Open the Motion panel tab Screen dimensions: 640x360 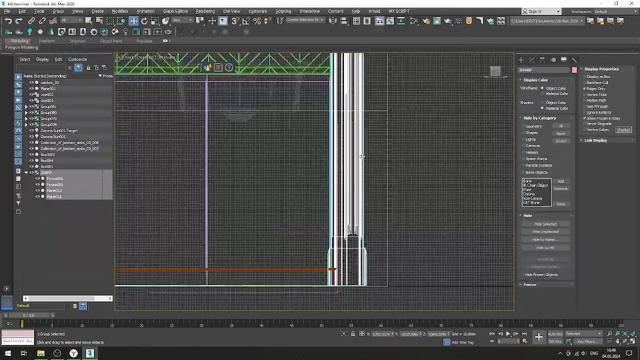click(553, 60)
